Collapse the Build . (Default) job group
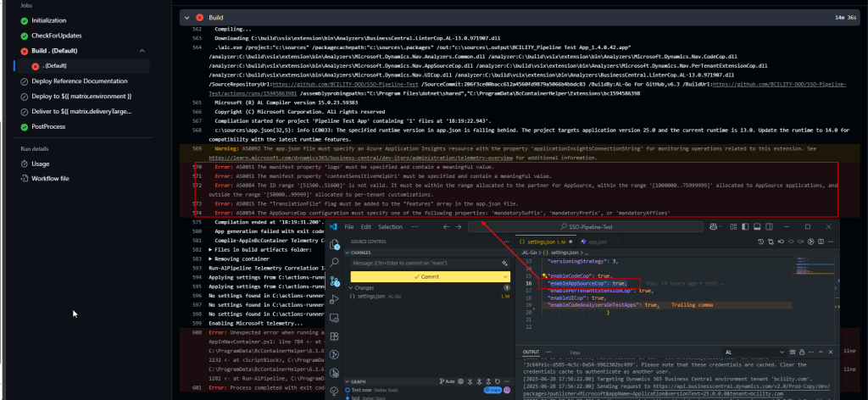Image resolution: width=868 pixels, height=400 pixels. (142, 51)
